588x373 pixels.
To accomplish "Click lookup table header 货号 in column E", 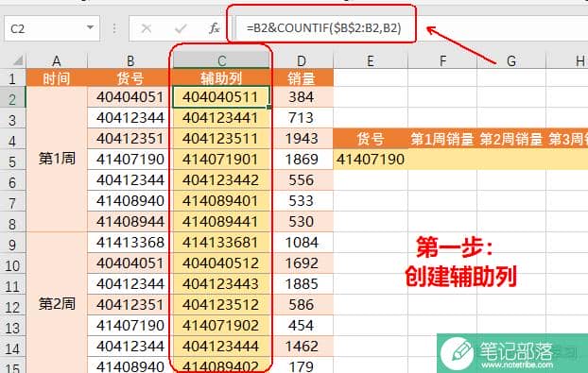I will pyautogui.click(x=371, y=139).
